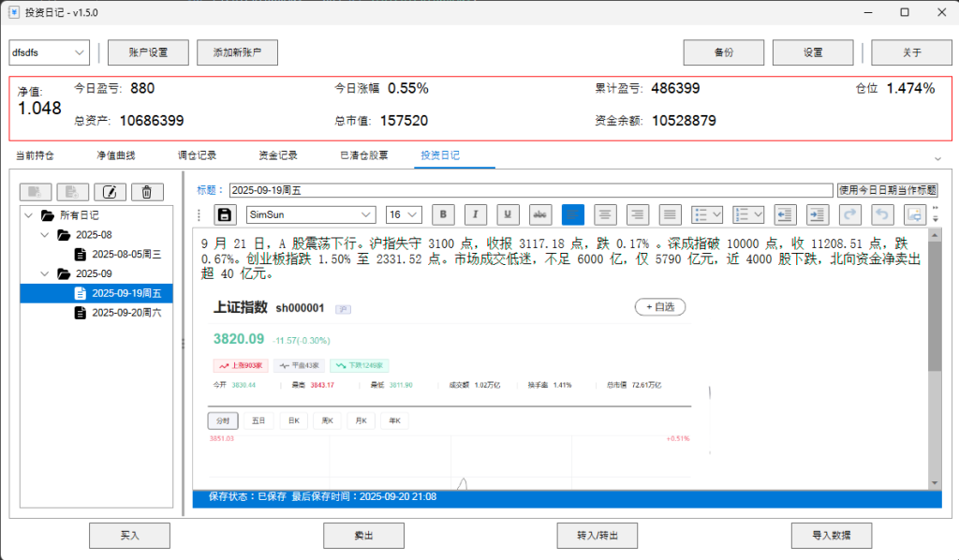Screen dimensions: 959x560
Task: Toggle bold formatting
Action: point(443,214)
